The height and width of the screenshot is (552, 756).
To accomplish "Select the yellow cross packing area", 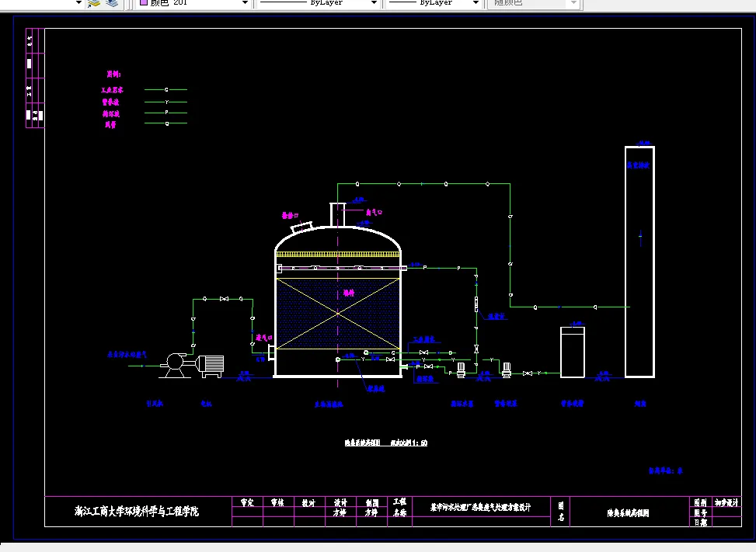I will point(338,314).
